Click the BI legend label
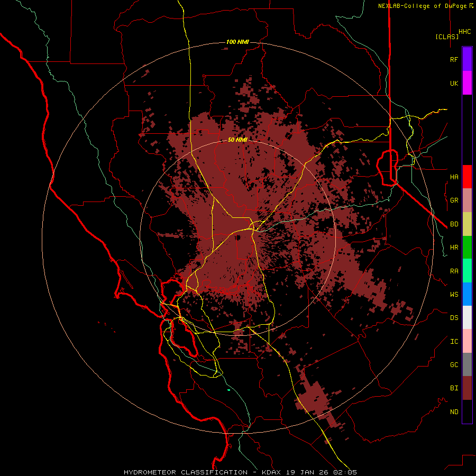This screenshot has height=476, width=476. [x=454, y=388]
